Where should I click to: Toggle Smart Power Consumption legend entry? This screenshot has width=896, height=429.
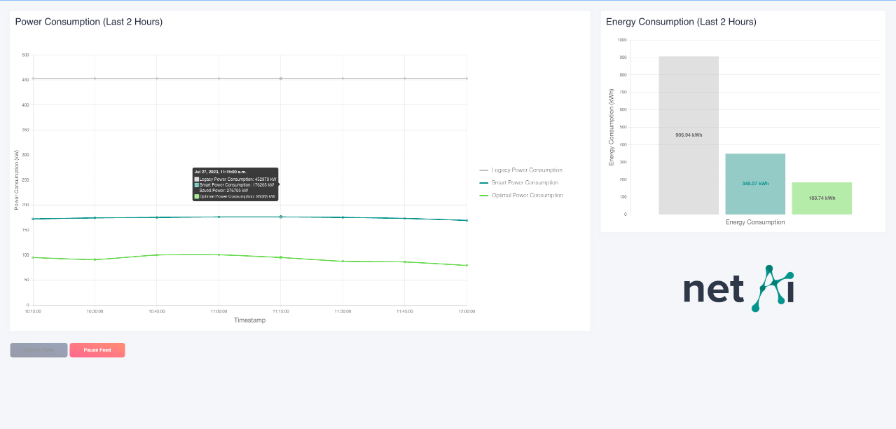point(527,183)
